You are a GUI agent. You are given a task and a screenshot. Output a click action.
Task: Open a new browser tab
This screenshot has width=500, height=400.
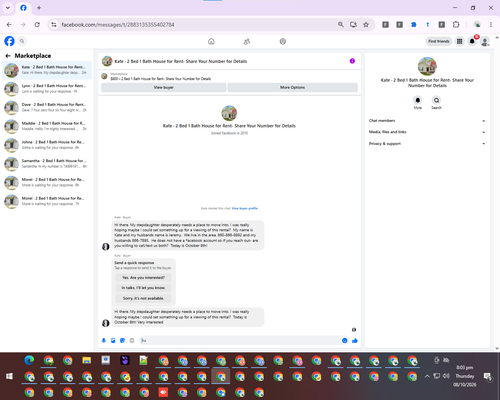pyautogui.click(x=39, y=8)
